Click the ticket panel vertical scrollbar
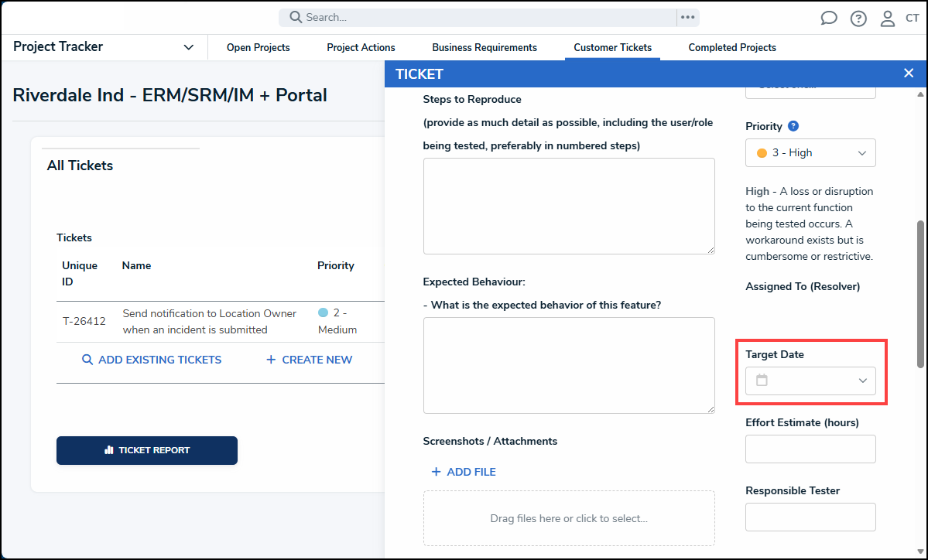Image resolution: width=928 pixels, height=560 pixels. point(920,294)
